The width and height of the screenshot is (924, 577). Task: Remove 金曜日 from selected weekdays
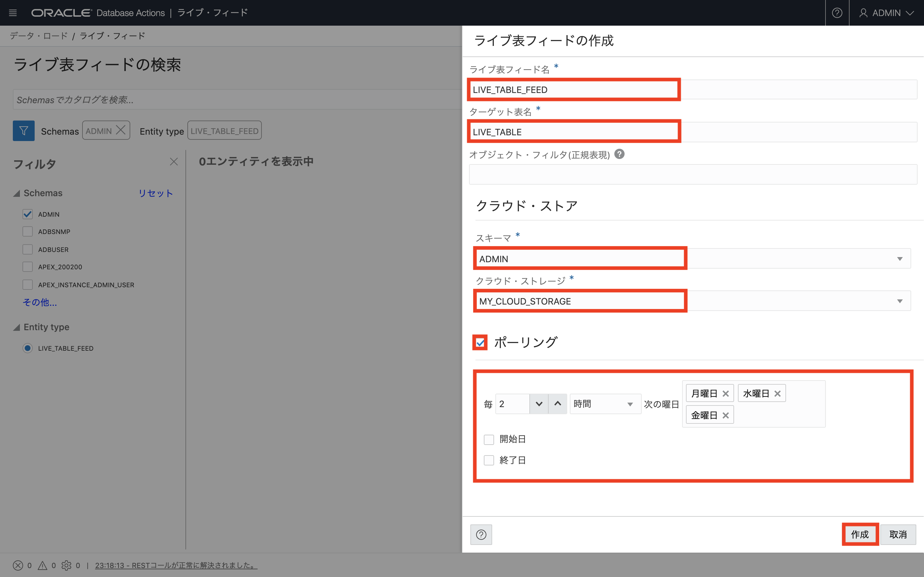click(x=725, y=415)
